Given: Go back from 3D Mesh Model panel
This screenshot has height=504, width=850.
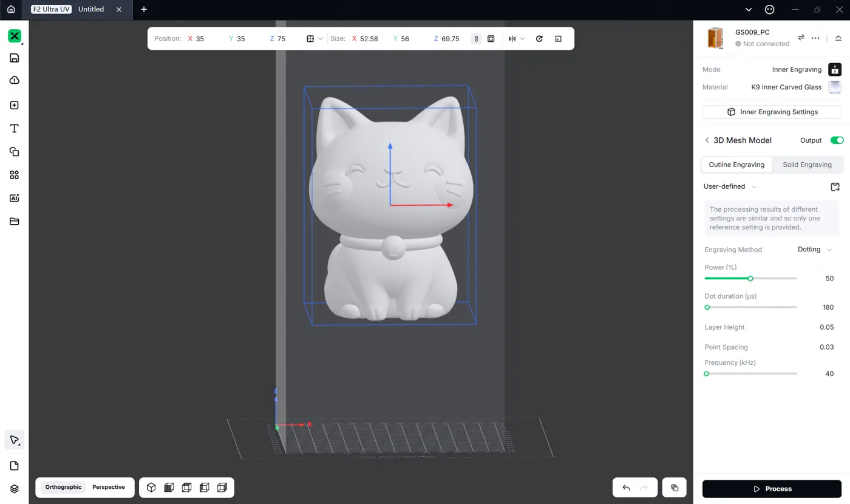Looking at the screenshot, I should point(707,140).
